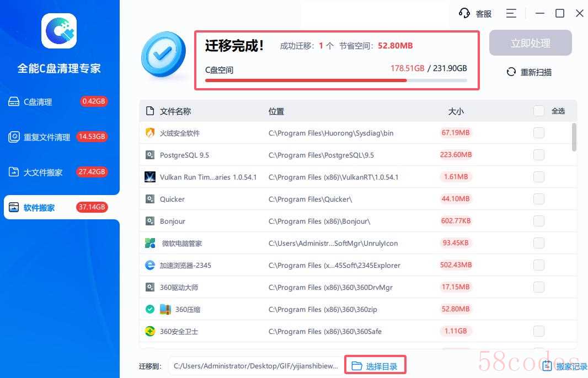Open customer service headset icon
This screenshot has height=378, width=588.
pyautogui.click(x=464, y=13)
